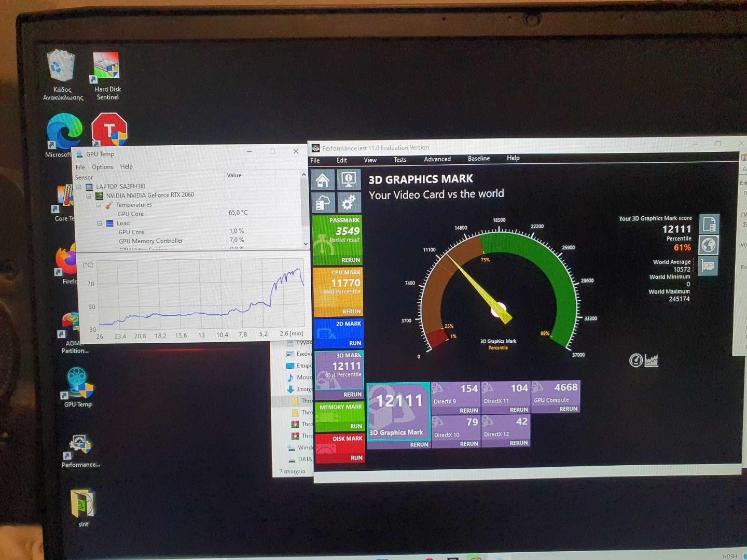This screenshot has width=747, height=560.
Task: Click the video card comparison icon
Action: tap(708, 265)
